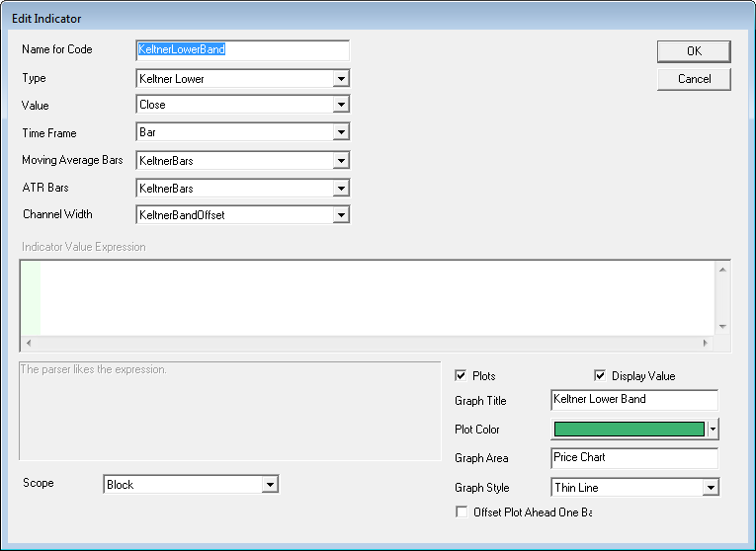Toggle the Display Value checkbox
This screenshot has height=551, width=756.
click(x=600, y=376)
